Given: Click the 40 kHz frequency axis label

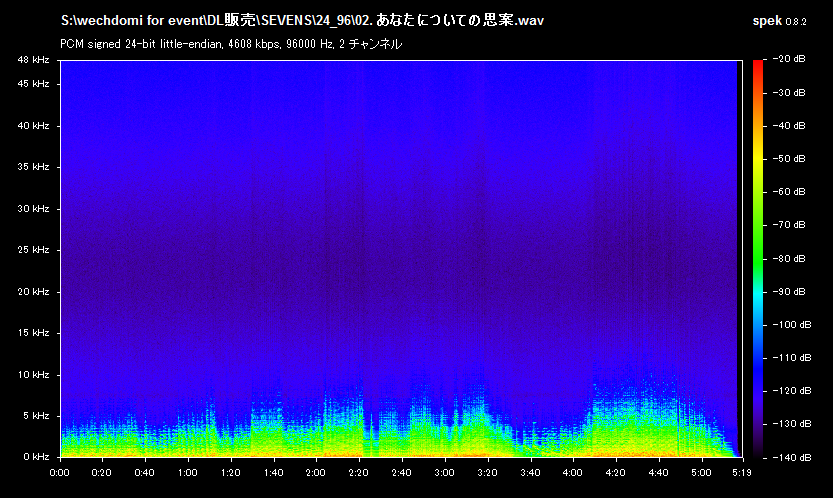Looking at the screenshot, I should [x=33, y=126].
